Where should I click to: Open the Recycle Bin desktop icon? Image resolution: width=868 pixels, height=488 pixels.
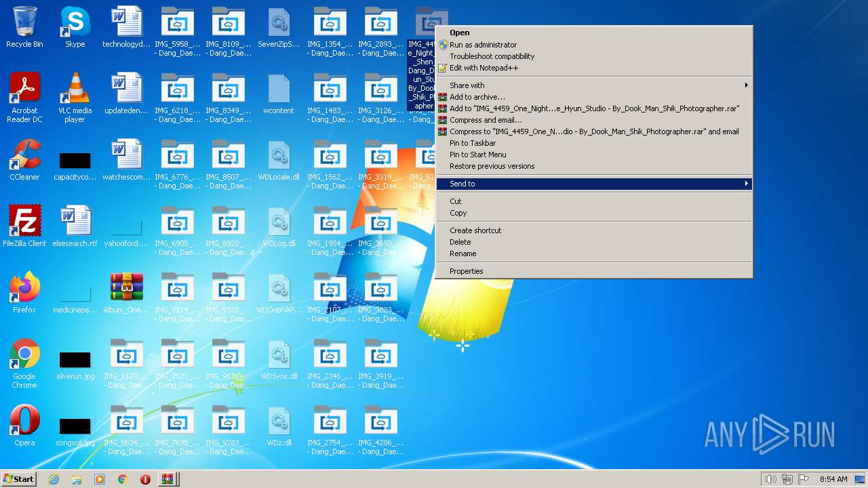click(x=24, y=27)
